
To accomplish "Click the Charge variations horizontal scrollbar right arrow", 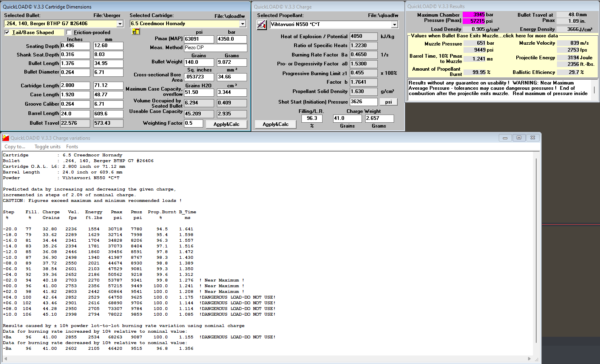I will 529,359.
